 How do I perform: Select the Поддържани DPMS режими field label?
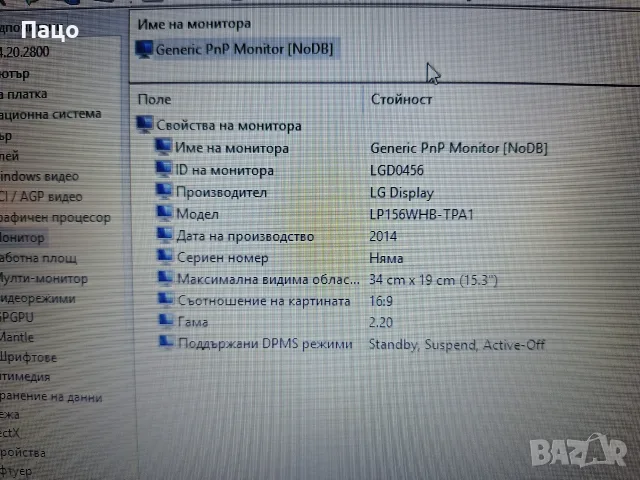coord(265,343)
